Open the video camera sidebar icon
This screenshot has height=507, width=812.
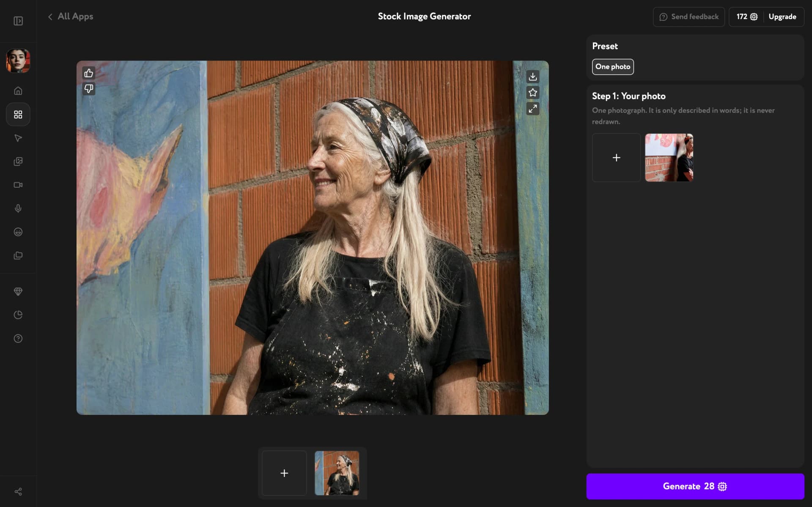click(x=18, y=185)
